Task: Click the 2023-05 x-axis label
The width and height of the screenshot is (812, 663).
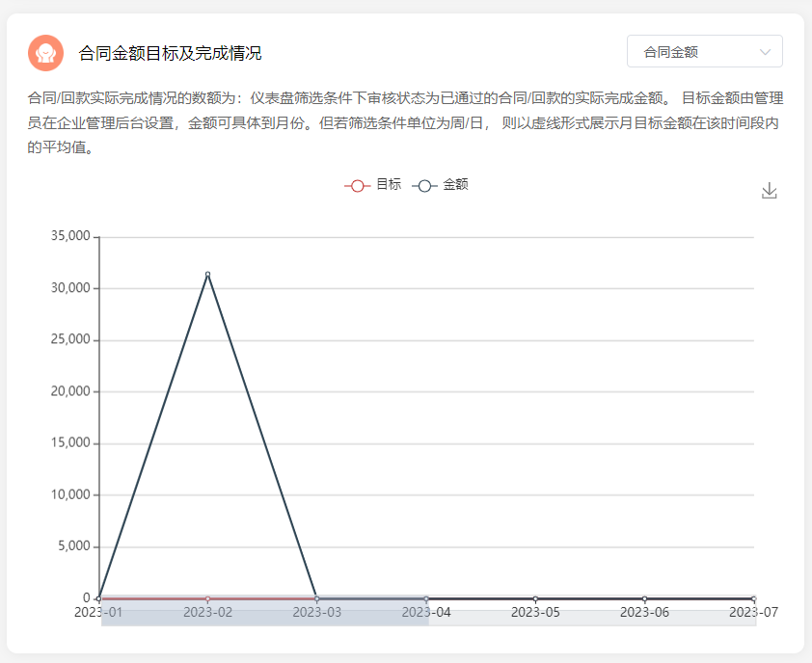Action: [535, 612]
